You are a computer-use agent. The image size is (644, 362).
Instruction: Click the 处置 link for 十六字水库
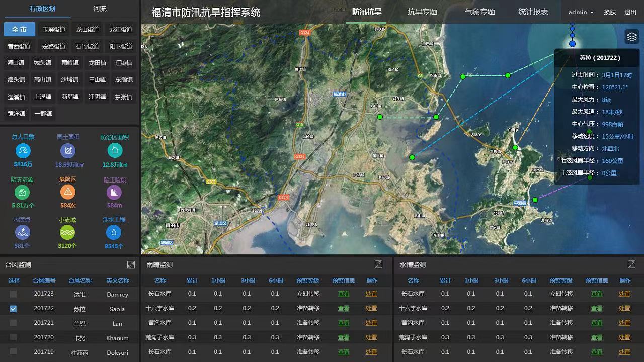click(371, 309)
